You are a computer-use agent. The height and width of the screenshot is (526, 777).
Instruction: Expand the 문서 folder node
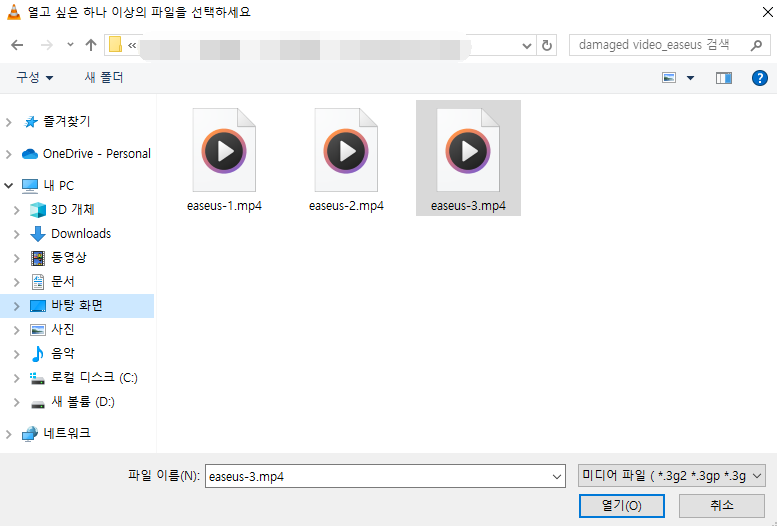(x=16, y=282)
